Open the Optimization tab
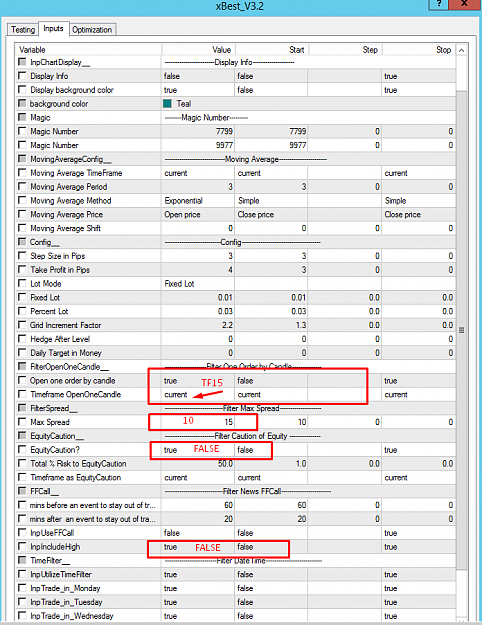 pos(92,30)
